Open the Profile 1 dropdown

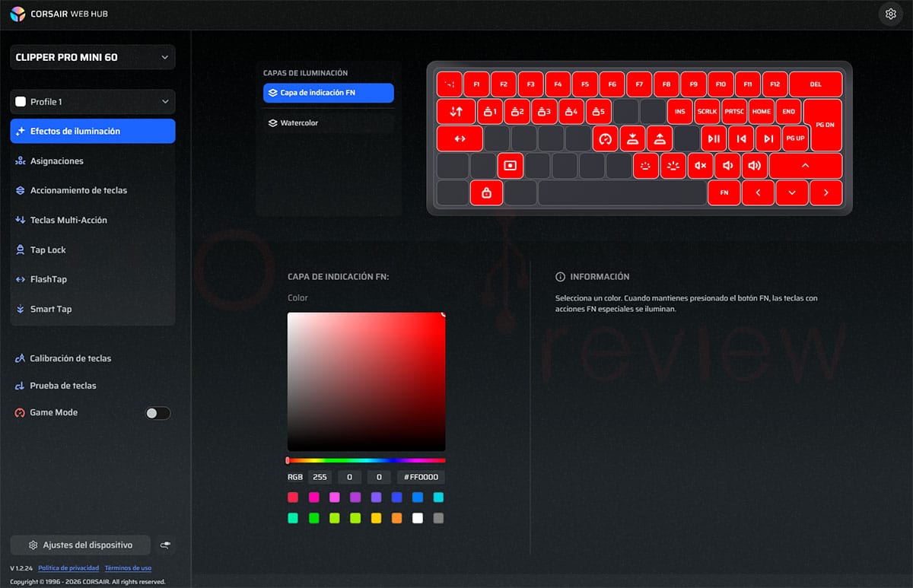point(93,102)
